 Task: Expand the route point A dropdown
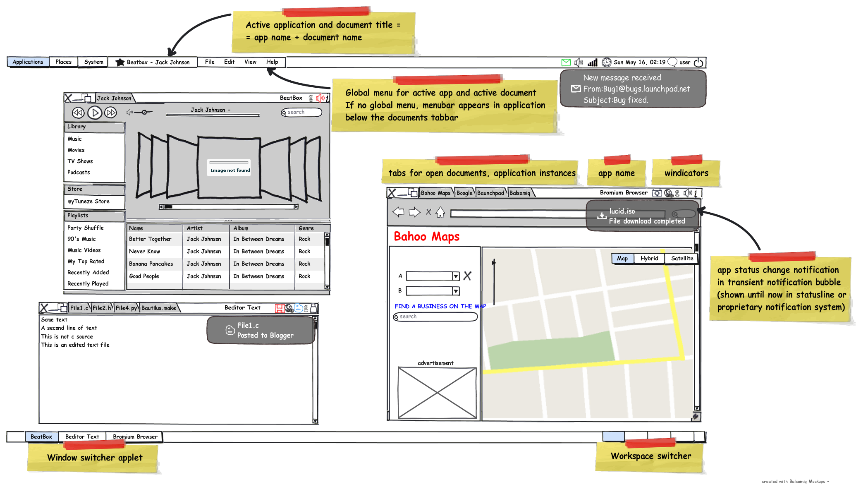pos(455,276)
